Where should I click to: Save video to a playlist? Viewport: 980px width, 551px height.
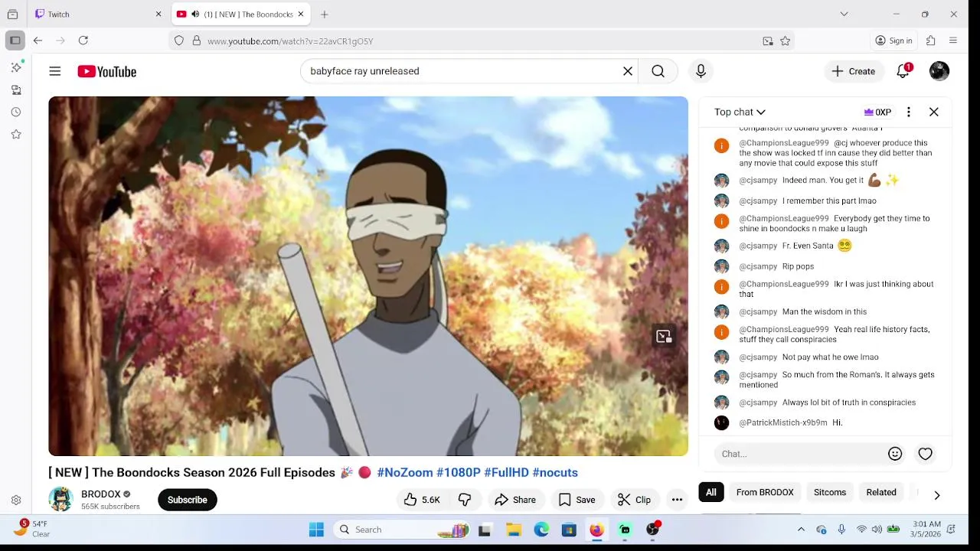point(577,500)
